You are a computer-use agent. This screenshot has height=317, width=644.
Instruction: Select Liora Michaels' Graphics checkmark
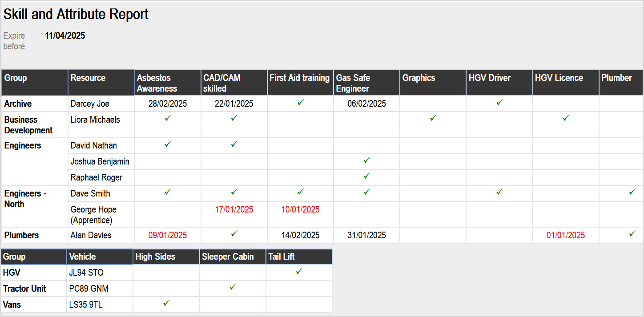click(x=433, y=118)
